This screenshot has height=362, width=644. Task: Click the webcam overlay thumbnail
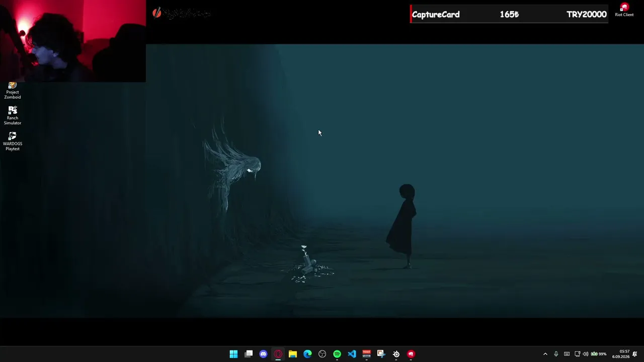73,41
